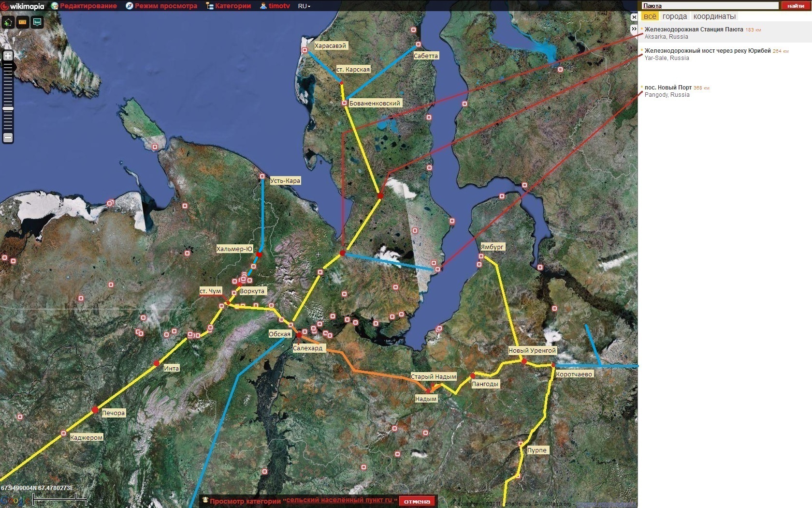Click the Старый Надым label

click(x=434, y=376)
